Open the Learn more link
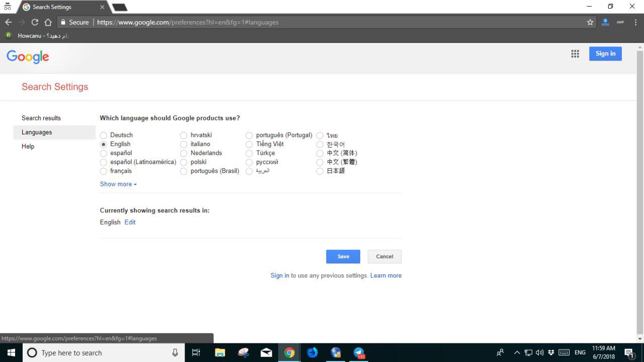This screenshot has width=644, height=362. pyautogui.click(x=386, y=275)
